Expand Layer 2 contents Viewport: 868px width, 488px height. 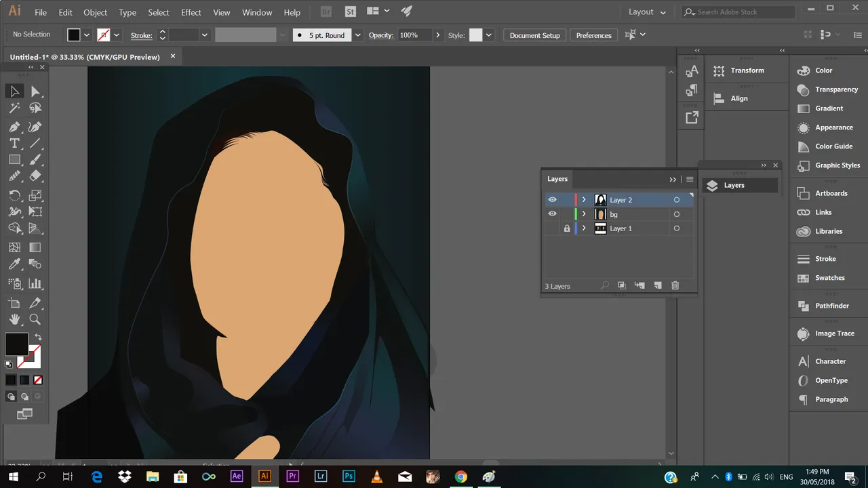[x=584, y=200]
